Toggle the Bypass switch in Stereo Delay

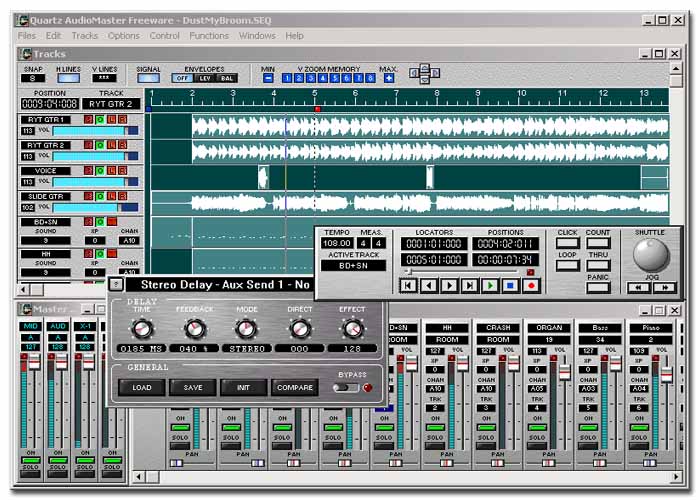click(x=346, y=388)
